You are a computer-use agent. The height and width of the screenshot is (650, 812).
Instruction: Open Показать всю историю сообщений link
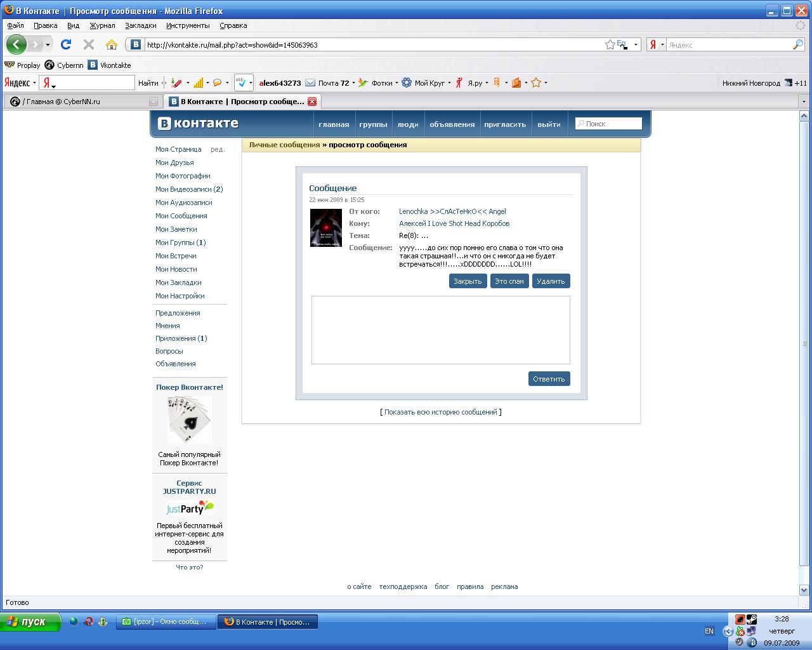point(441,412)
